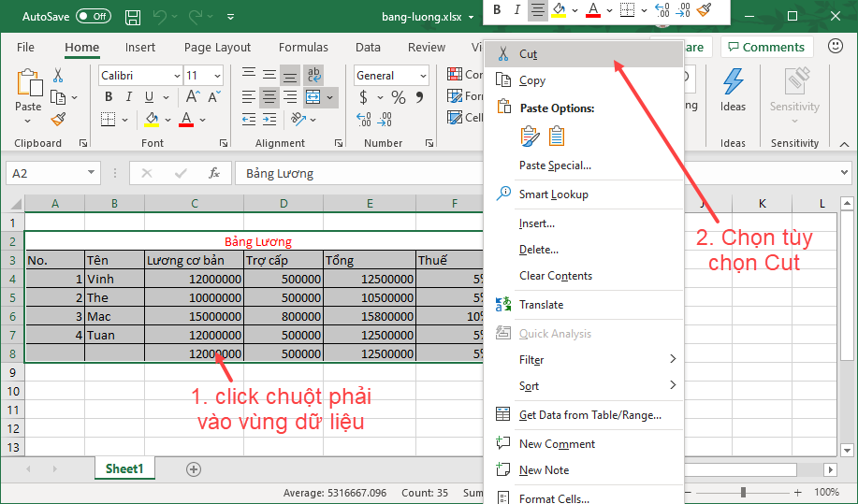Click the ribbon Copy icon
858x504 pixels.
[58, 97]
